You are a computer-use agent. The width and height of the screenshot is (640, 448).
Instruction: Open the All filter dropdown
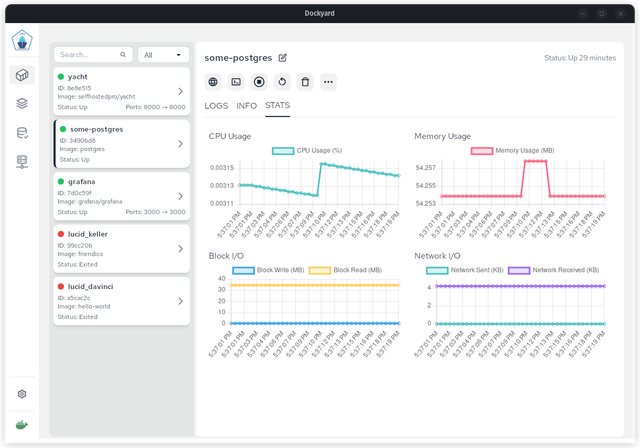point(163,55)
